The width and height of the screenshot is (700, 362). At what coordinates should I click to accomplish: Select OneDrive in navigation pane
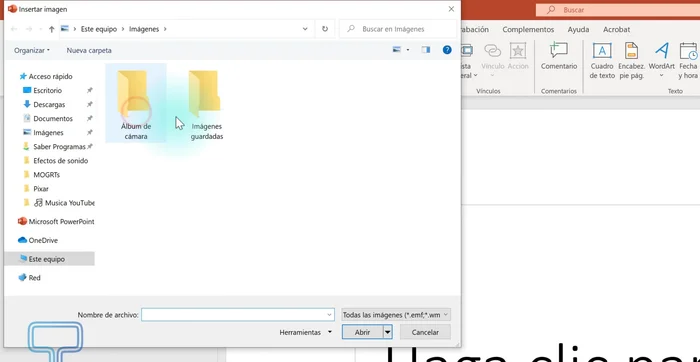pos(43,240)
